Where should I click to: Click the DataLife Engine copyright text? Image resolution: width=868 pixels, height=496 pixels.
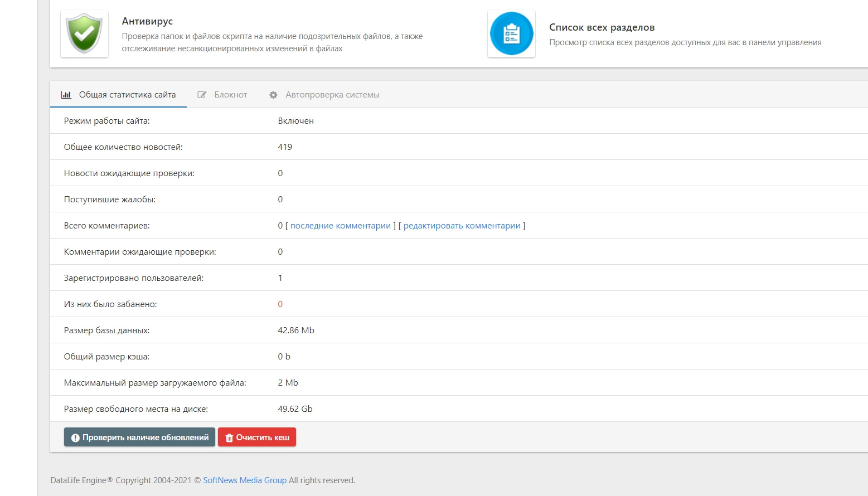[203, 480]
